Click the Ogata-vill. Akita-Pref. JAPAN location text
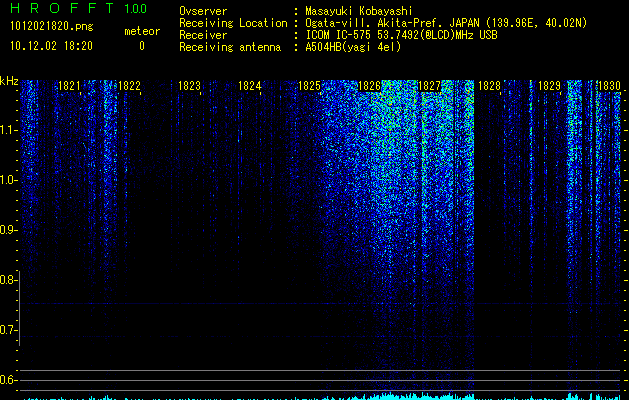629x400 pixels. tap(446, 23)
